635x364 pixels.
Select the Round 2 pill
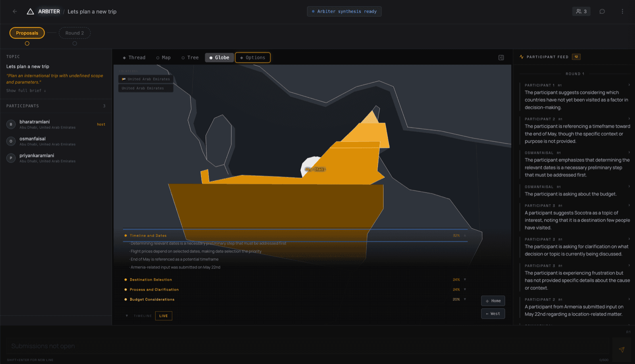click(x=75, y=33)
